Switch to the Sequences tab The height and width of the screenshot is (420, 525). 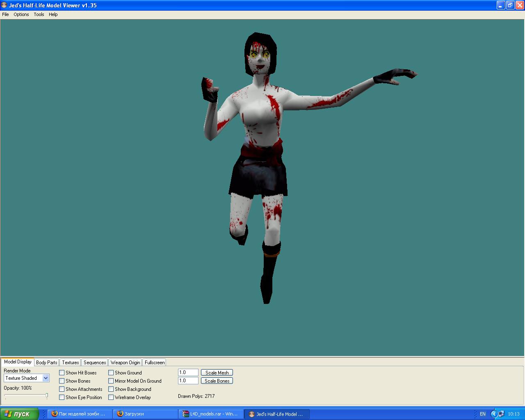[95, 363]
